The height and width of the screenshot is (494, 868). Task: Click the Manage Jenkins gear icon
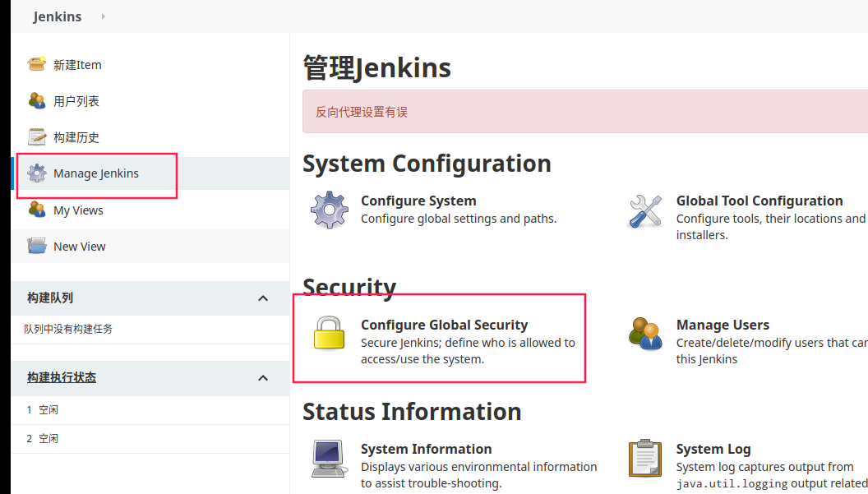pyautogui.click(x=36, y=173)
